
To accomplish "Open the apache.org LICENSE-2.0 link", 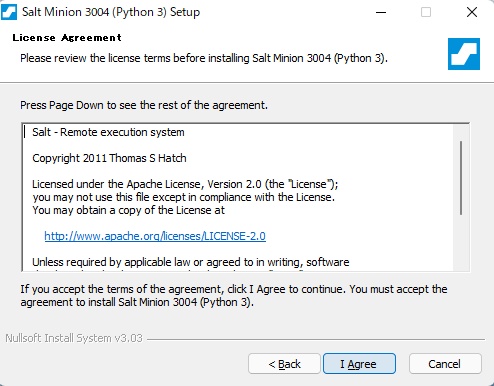I will coord(155,236).
